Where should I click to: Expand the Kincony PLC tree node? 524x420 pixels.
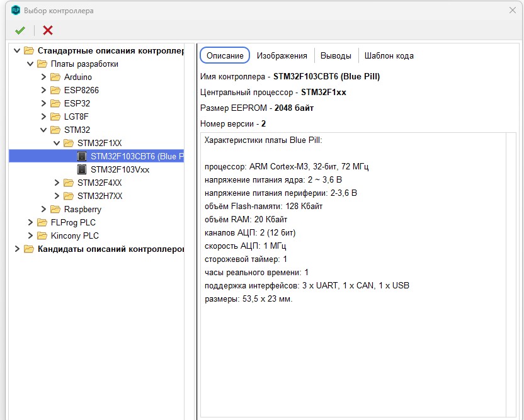pyautogui.click(x=30, y=236)
